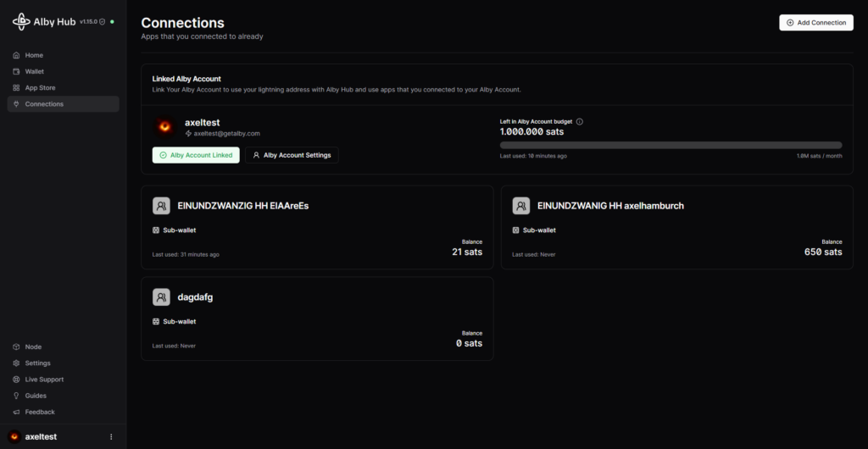Open Alby Account Settings
Viewport: 868px width, 449px height.
click(x=292, y=155)
